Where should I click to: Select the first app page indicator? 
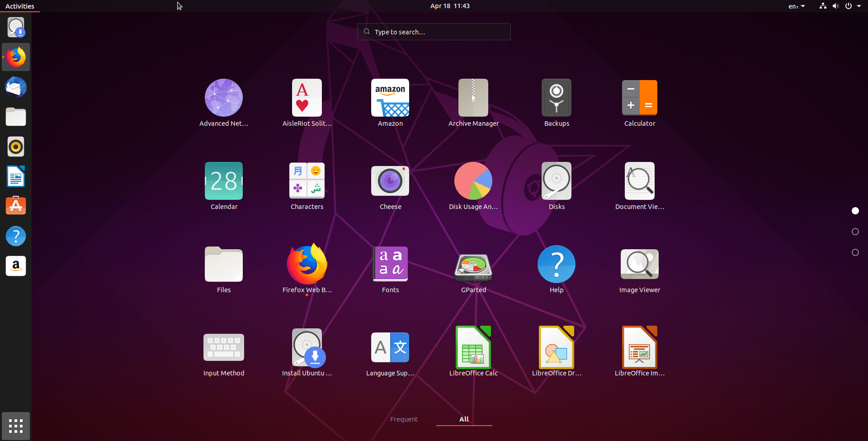coord(855,211)
